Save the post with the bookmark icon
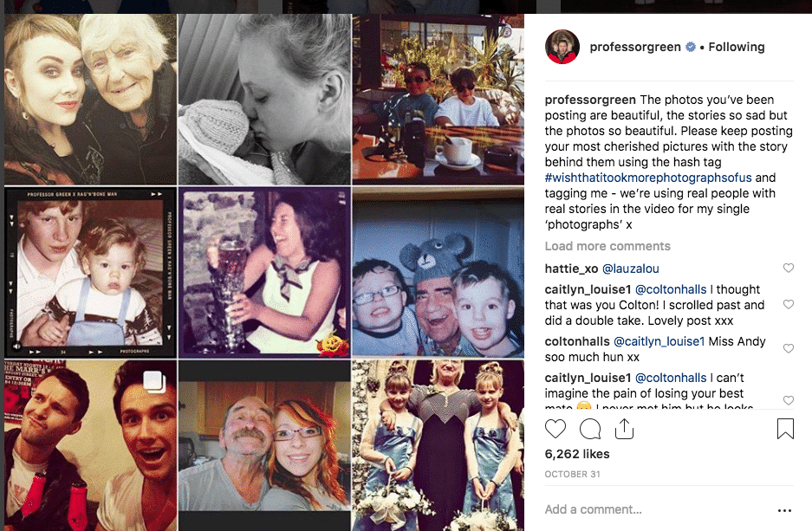 pyautogui.click(x=785, y=429)
